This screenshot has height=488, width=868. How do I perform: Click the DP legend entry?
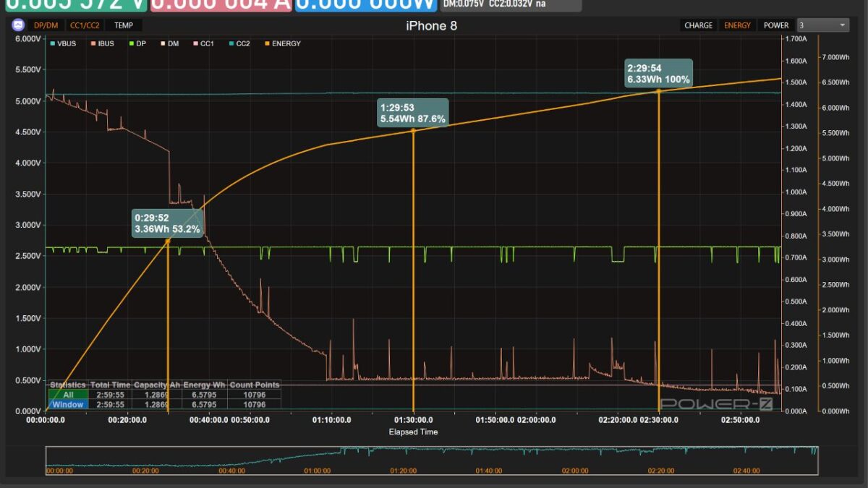[137, 43]
